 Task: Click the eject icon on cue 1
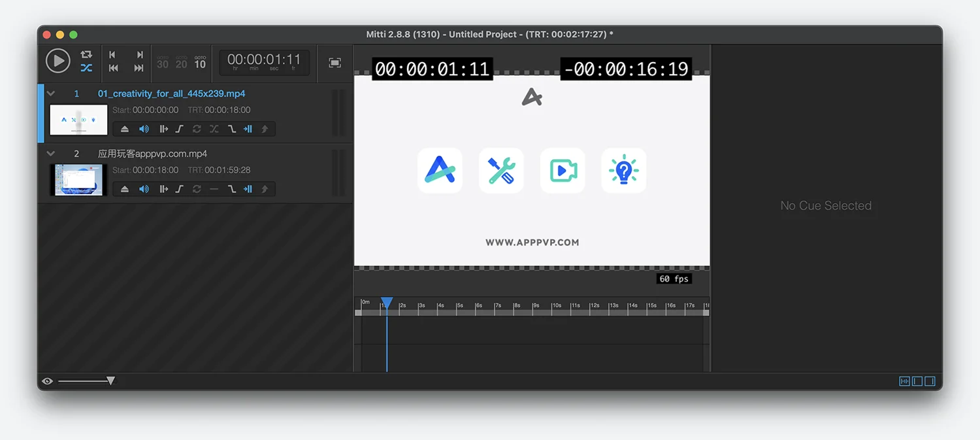pos(124,129)
